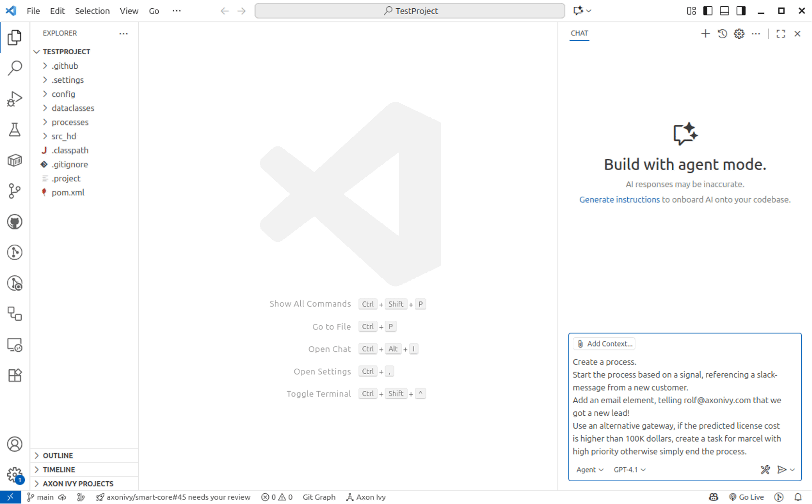Viewport: 812px width, 504px height.
Task: Open the GPT-4.1 model picker
Action: [x=630, y=470]
